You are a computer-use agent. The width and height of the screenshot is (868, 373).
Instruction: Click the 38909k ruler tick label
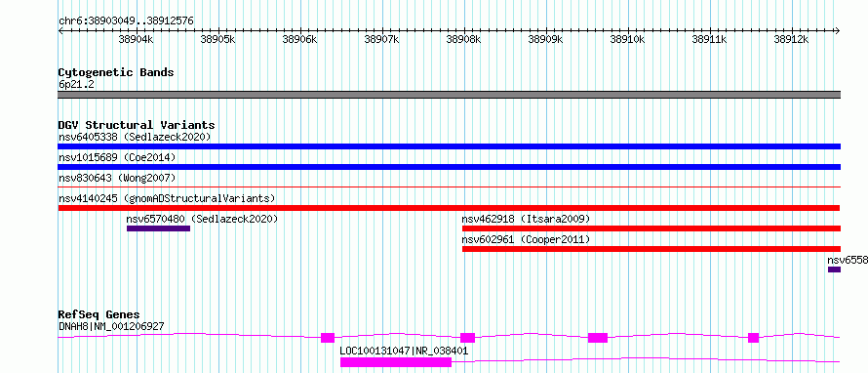[545, 40]
